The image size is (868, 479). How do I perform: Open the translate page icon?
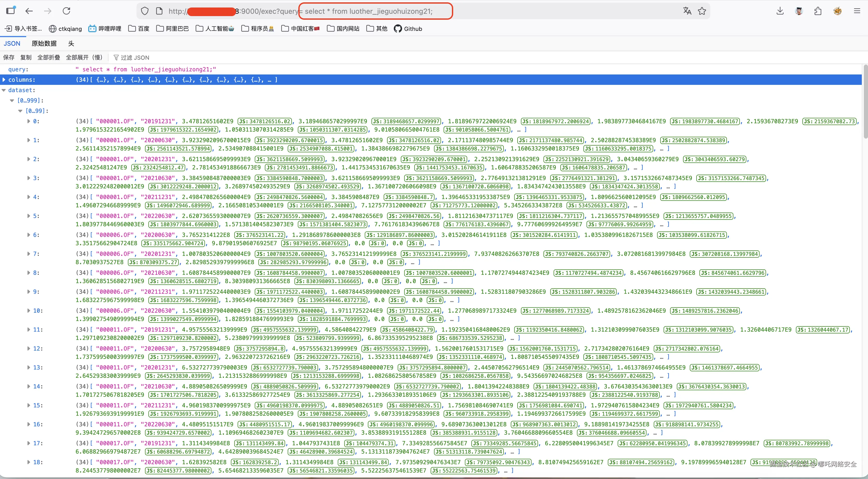[687, 11]
